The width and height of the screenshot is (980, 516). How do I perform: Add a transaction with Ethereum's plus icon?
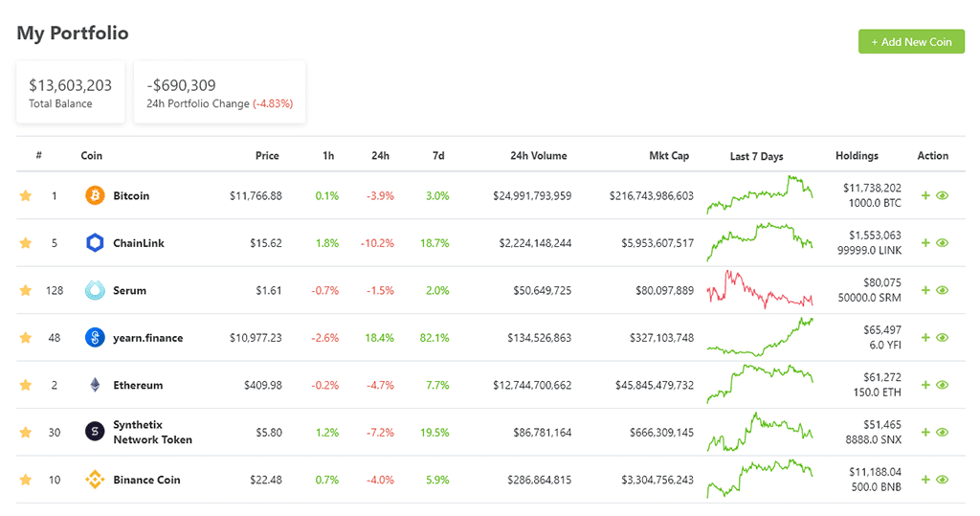tap(925, 385)
